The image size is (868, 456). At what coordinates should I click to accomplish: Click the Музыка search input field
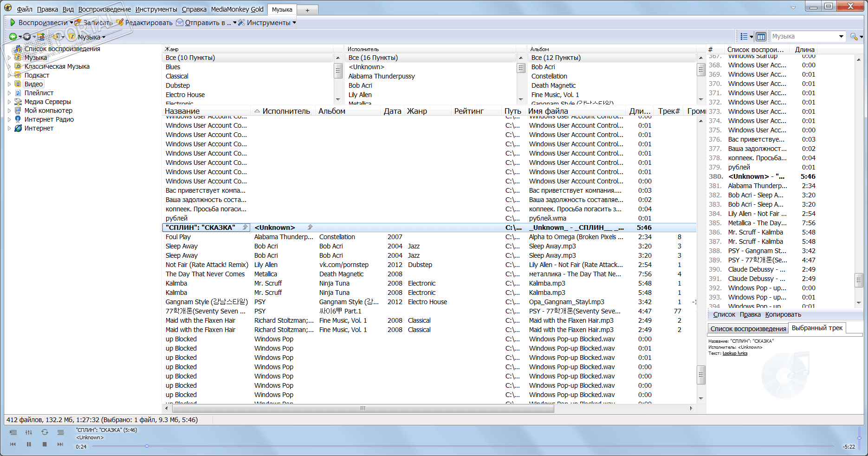(804, 36)
